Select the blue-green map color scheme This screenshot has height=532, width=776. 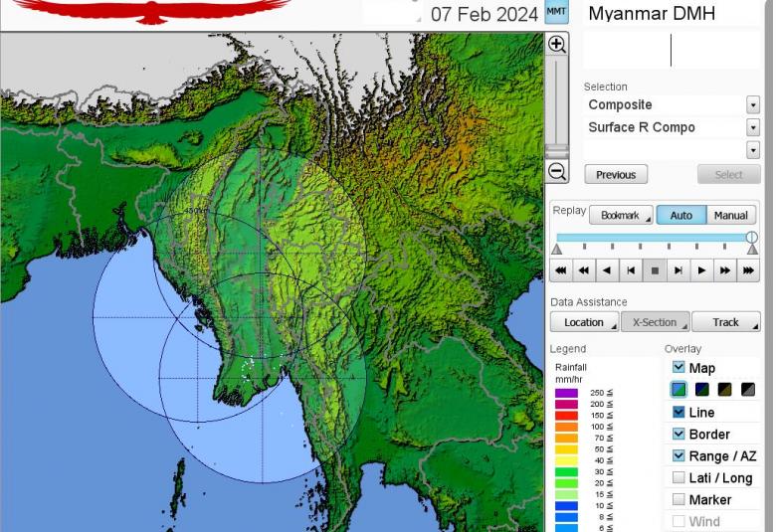(679, 390)
